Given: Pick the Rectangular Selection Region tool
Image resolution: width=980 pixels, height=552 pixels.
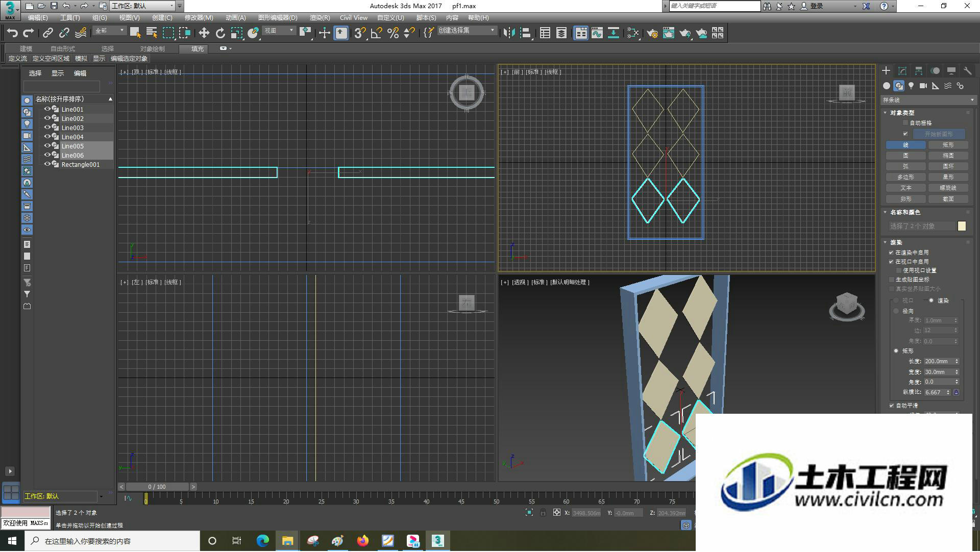Looking at the screenshot, I should [168, 33].
